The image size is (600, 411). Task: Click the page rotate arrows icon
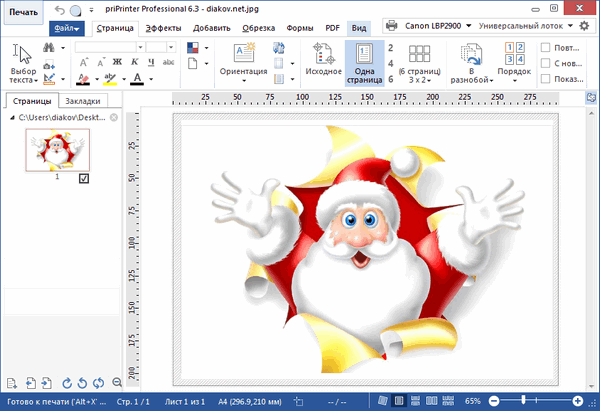[x=279, y=48]
